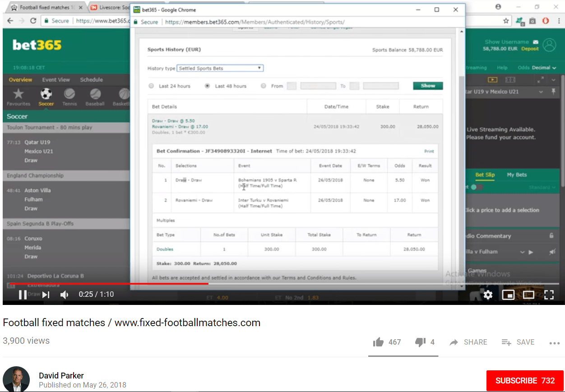Switch to miniplayer mode
Image resolution: width=565 pixels, height=392 pixels.
click(508, 295)
